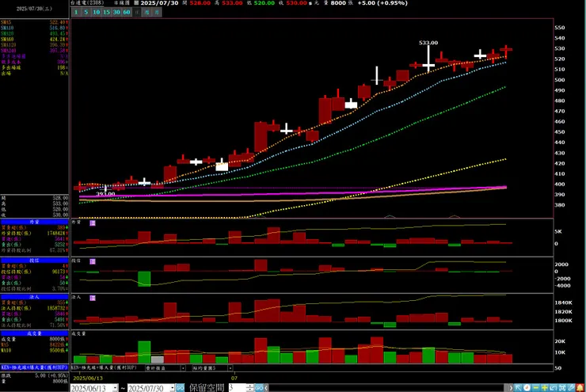
Task: Switch to the monthly (月) chart button
Action: (x=157, y=13)
